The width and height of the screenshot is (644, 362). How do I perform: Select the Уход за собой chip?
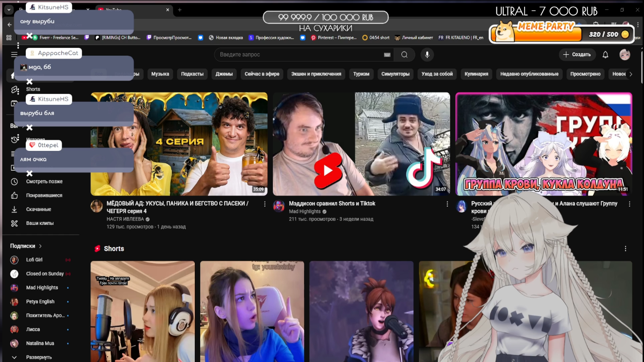click(437, 74)
